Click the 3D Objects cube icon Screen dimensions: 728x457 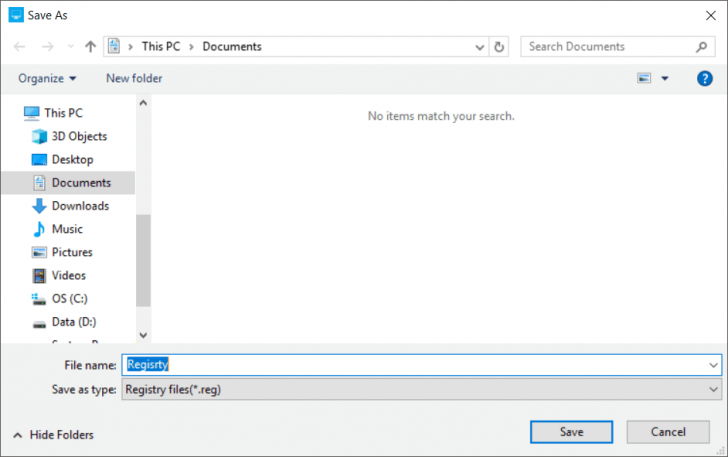coord(39,136)
